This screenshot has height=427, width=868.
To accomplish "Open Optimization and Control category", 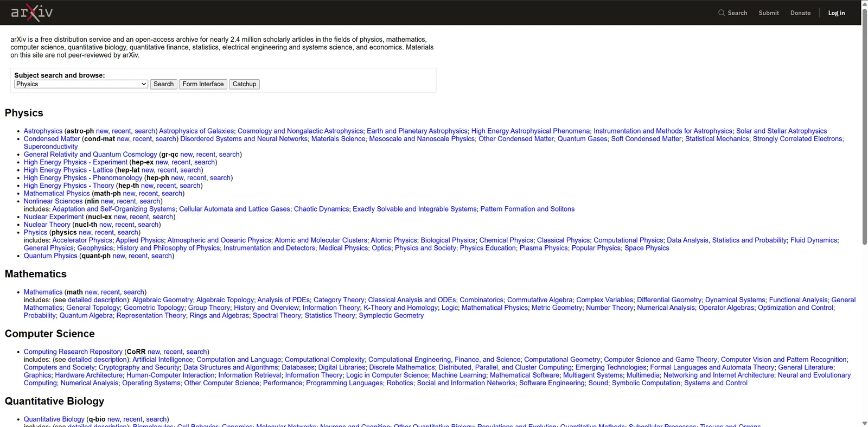I will 795,308.
